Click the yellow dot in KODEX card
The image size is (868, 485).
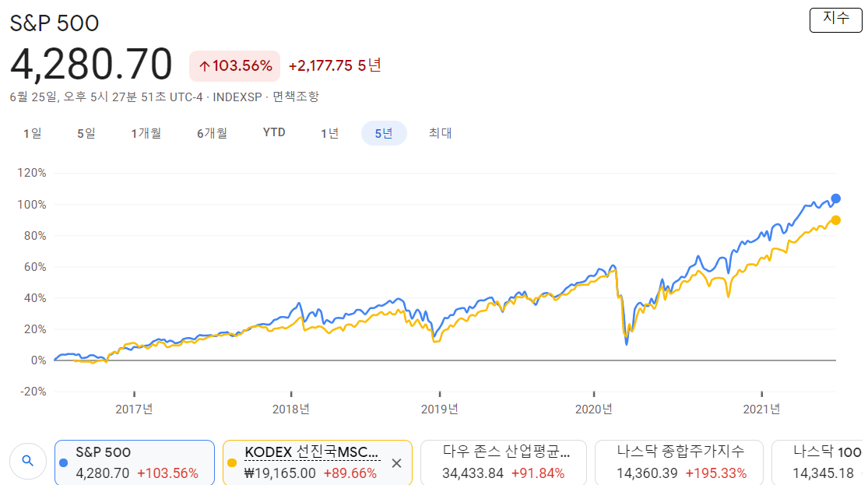[x=232, y=463]
